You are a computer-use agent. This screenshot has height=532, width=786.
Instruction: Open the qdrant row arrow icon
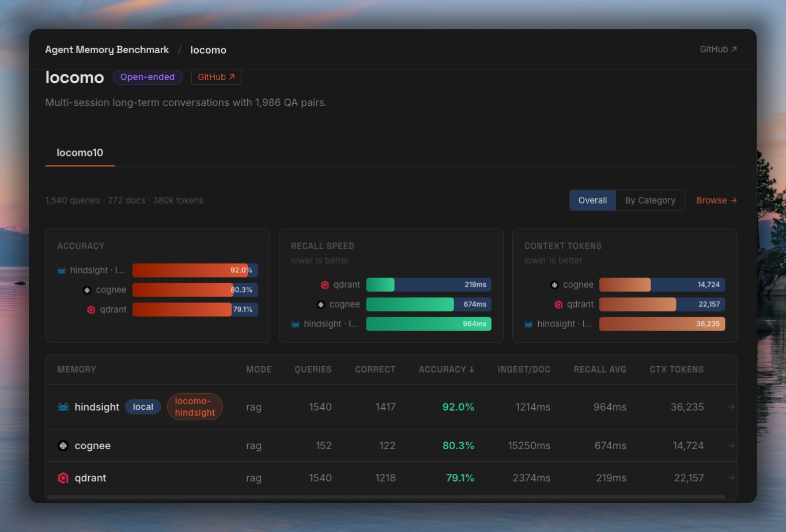pos(731,478)
